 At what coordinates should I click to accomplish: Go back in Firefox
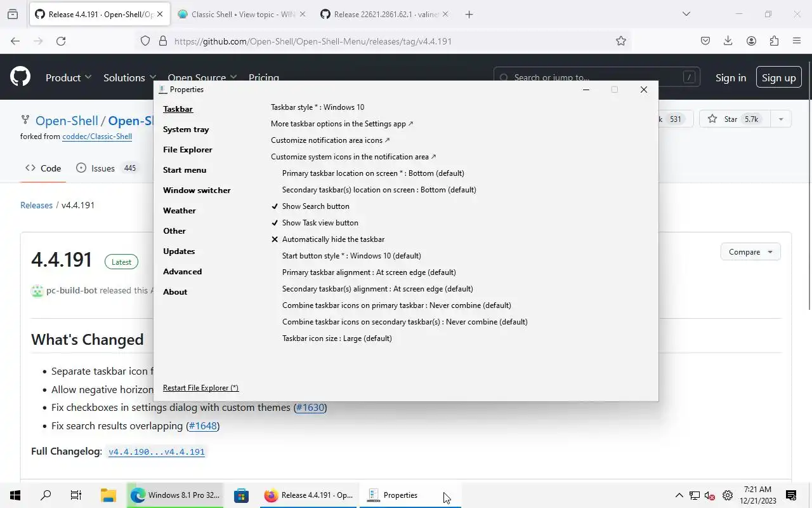pyautogui.click(x=15, y=41)
